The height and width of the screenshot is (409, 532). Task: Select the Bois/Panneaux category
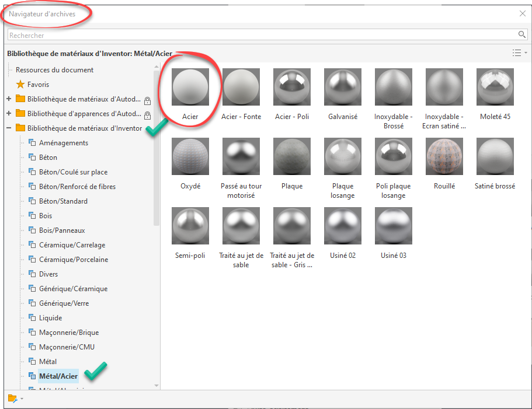click(x=62, y=230)
